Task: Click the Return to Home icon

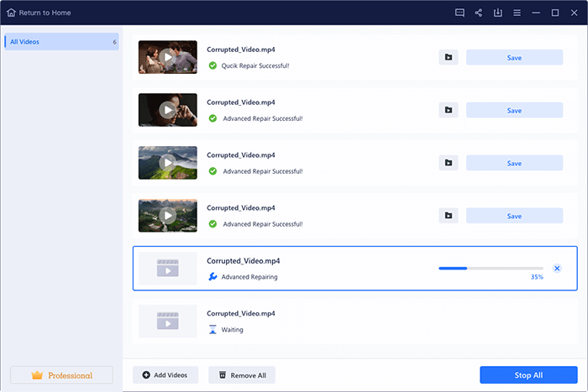Action: [11, 13]
